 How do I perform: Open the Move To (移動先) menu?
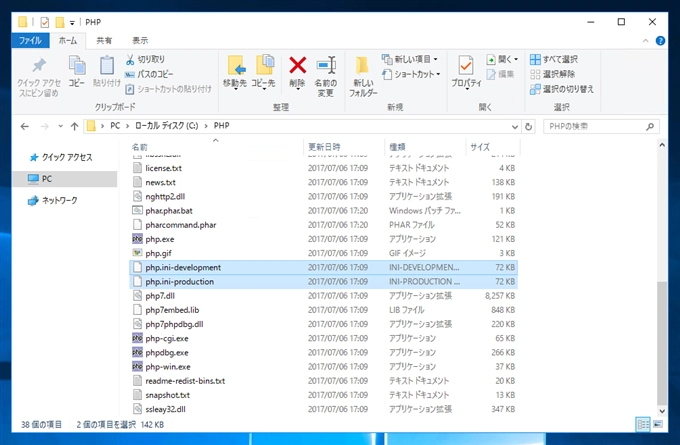tap(235, 72)
